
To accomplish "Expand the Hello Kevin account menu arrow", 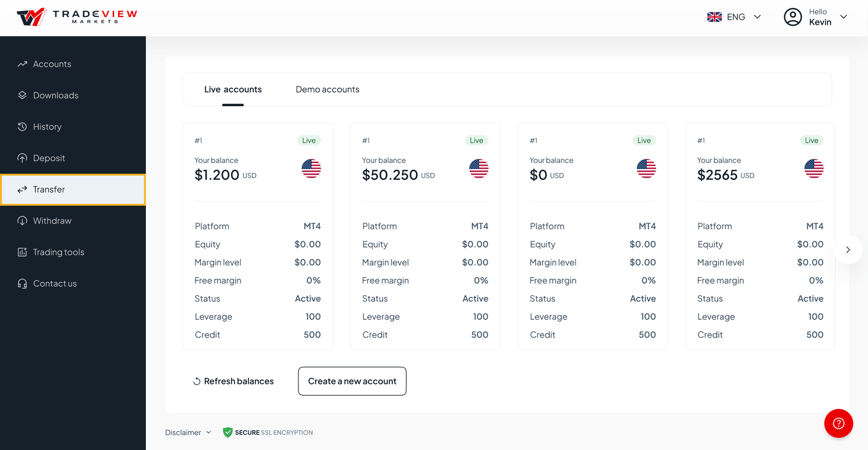I will [843, 17].
